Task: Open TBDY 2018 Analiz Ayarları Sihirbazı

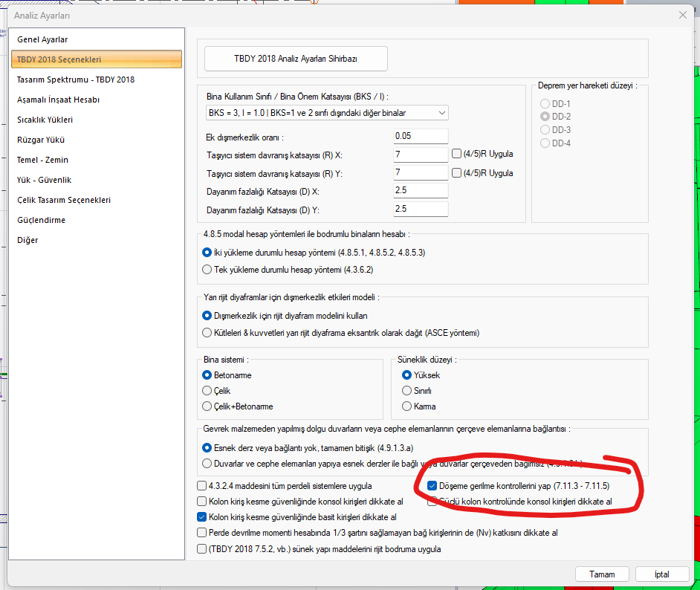Action: [x=296, y=58]
